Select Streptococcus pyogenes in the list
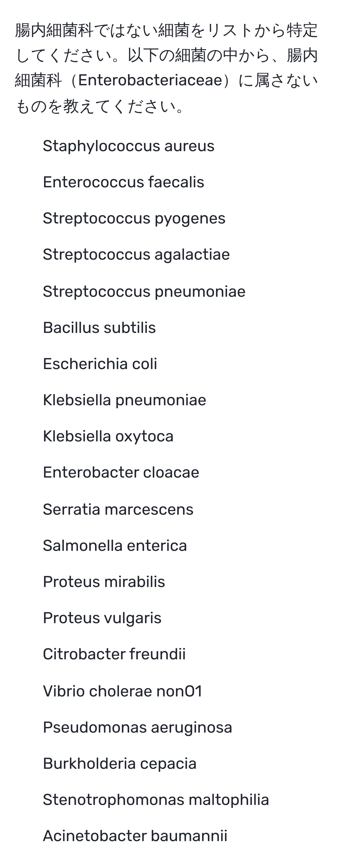This screenshot has height=868, width=348. 134,218
